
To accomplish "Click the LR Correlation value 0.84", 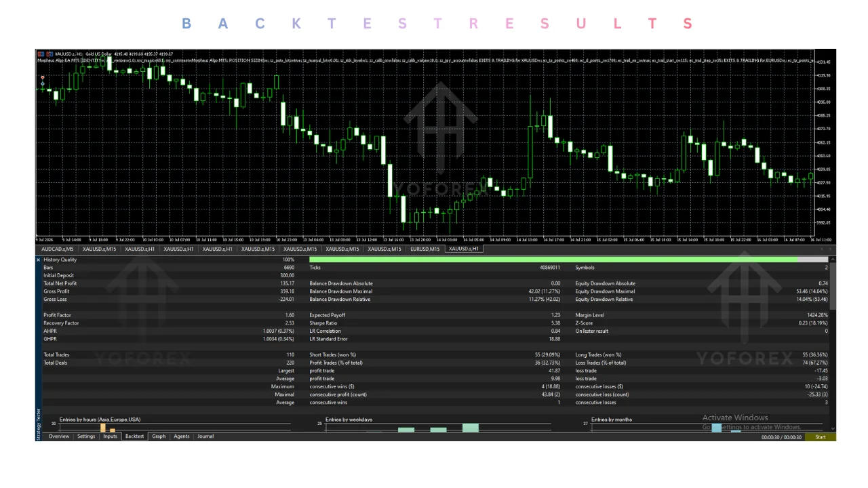I will [555, 331].
